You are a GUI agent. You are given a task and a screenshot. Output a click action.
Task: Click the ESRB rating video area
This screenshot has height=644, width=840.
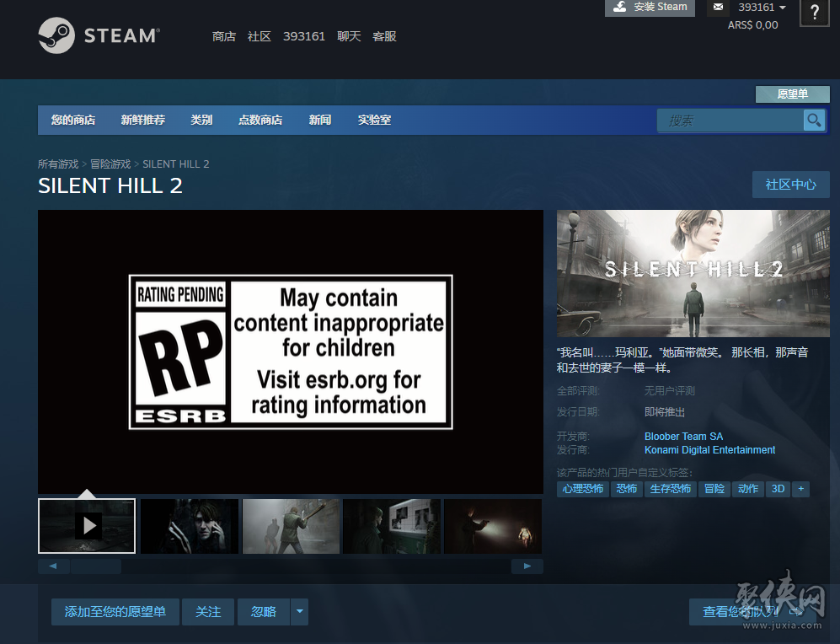[x=291, y=352]
